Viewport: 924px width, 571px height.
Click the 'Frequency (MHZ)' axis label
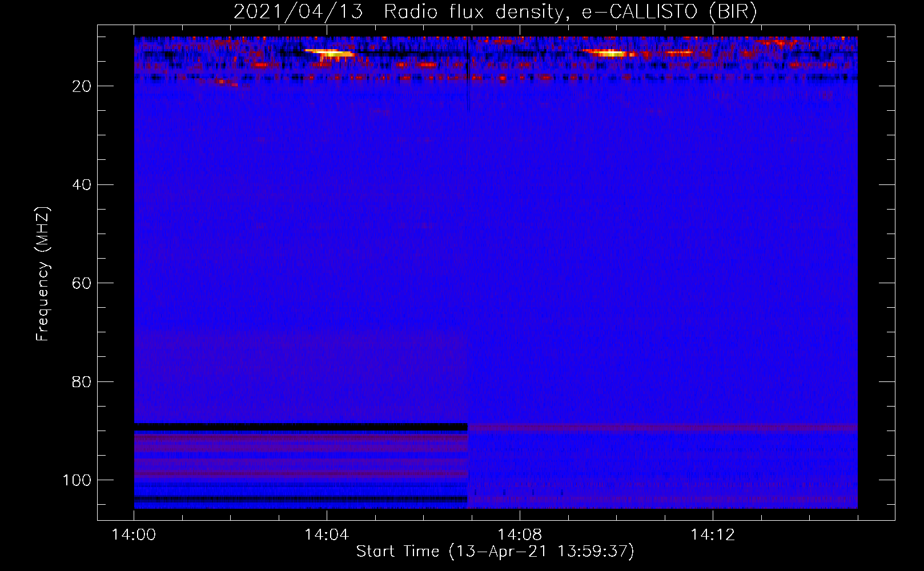[x=43, y=274]
